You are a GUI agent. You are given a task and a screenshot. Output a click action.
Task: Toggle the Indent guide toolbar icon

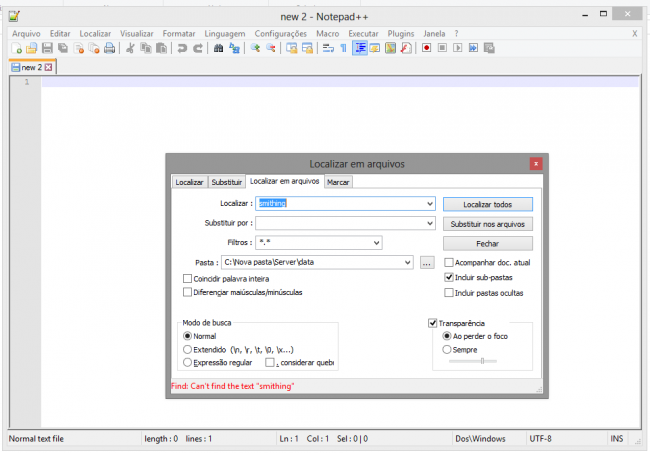tap(360, 48)
